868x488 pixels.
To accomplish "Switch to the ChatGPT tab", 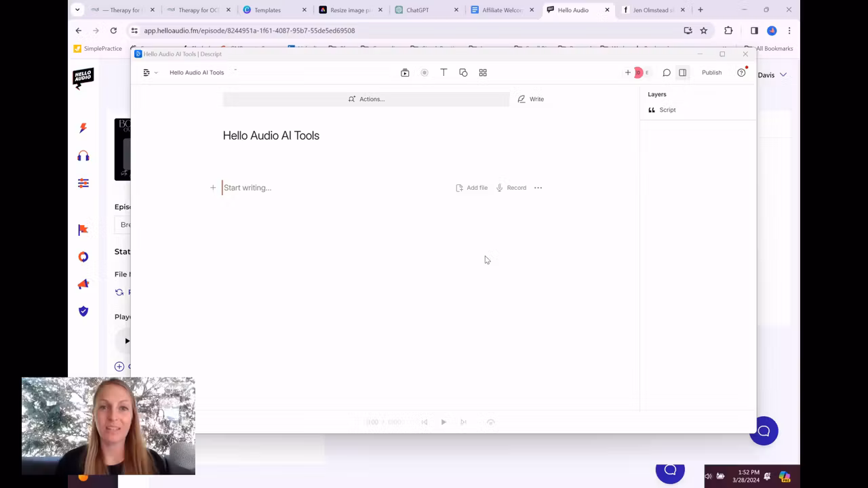I will click(416, 10).
